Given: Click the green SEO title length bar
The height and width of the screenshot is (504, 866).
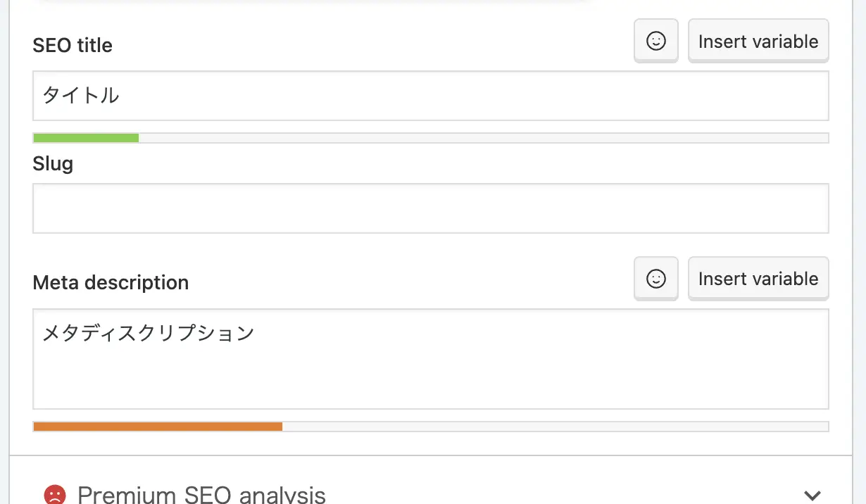Looking at the screenshot, I should (86, 138).
